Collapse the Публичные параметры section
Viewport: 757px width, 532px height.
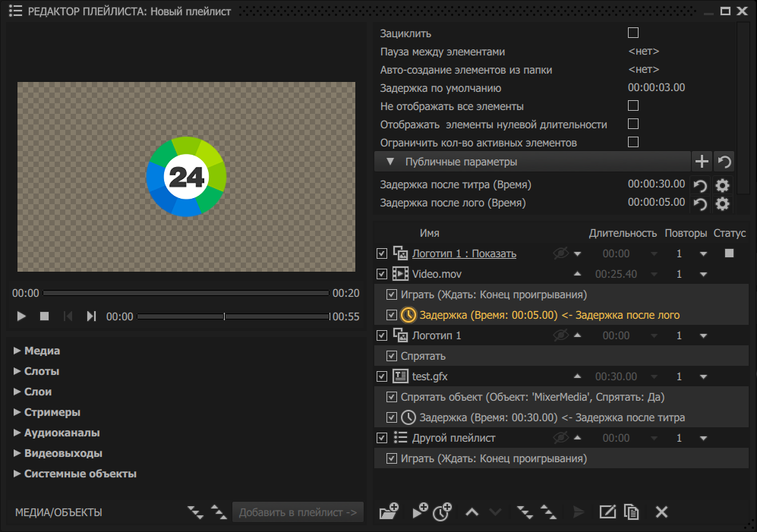(390, 162)
